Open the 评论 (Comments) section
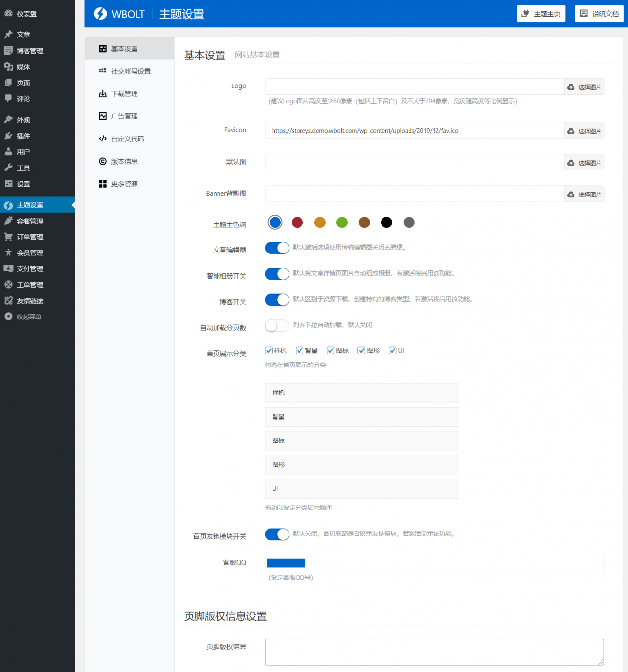Viewport: 628px width, 672px height. [22, 99]
